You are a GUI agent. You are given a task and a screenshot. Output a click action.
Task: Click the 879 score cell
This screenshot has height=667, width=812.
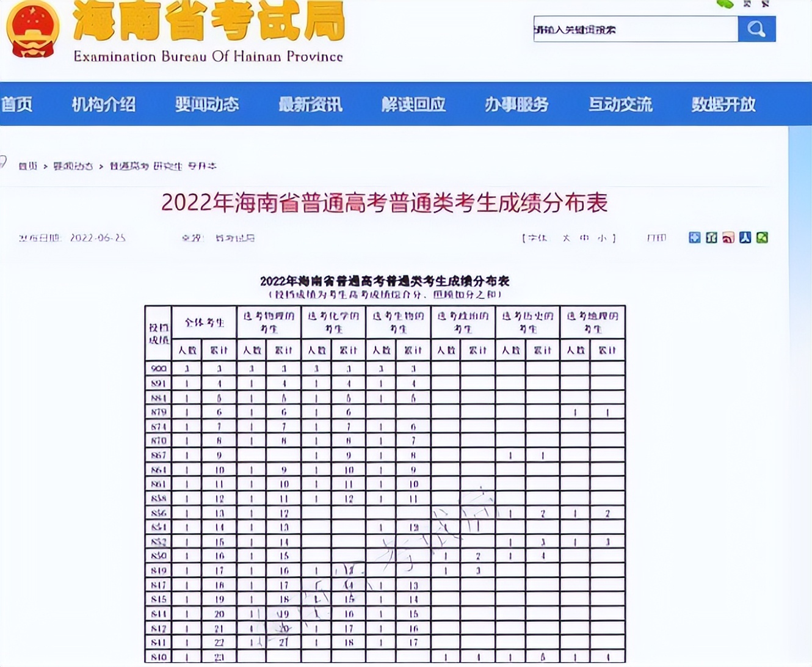coord(159,412)
